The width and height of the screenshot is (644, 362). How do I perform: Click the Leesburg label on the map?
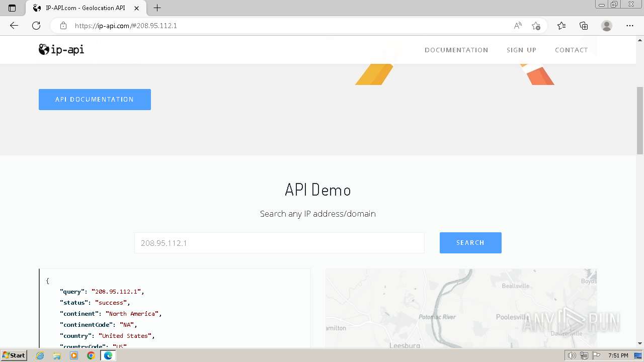coord(405,345)
